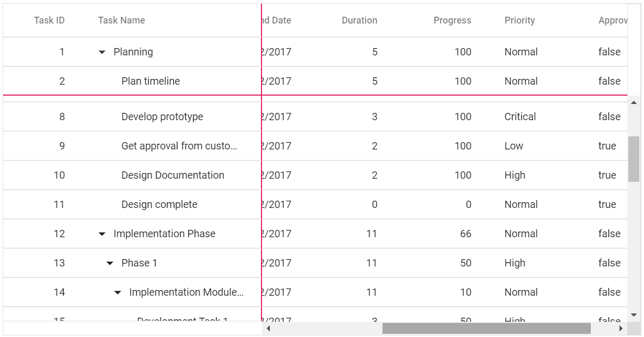644x337 pixels.
Task: Click vertical scrollbar up arrow
Action: (634, 103)
